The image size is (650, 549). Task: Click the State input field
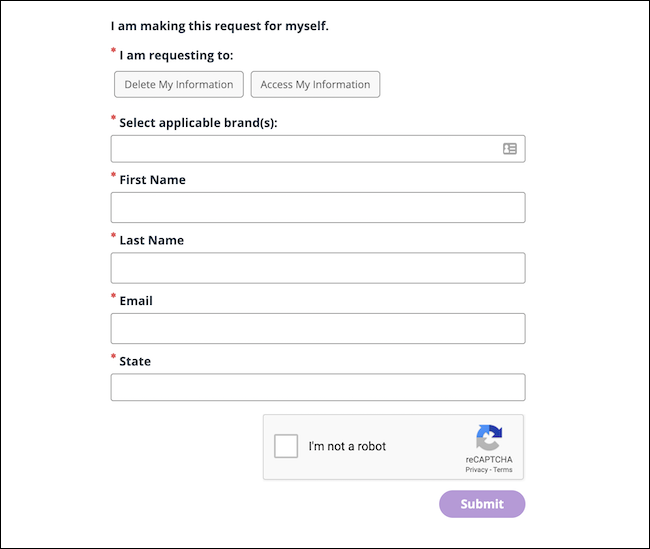[x=317, y=387]
